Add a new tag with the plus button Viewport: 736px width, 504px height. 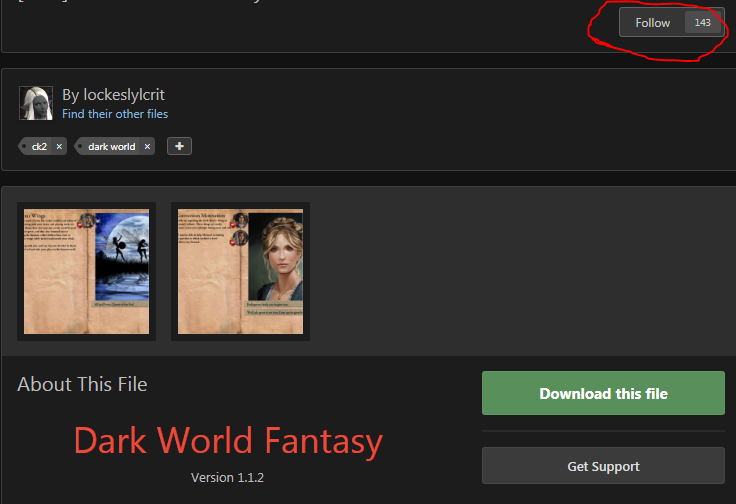click(179, 146)
